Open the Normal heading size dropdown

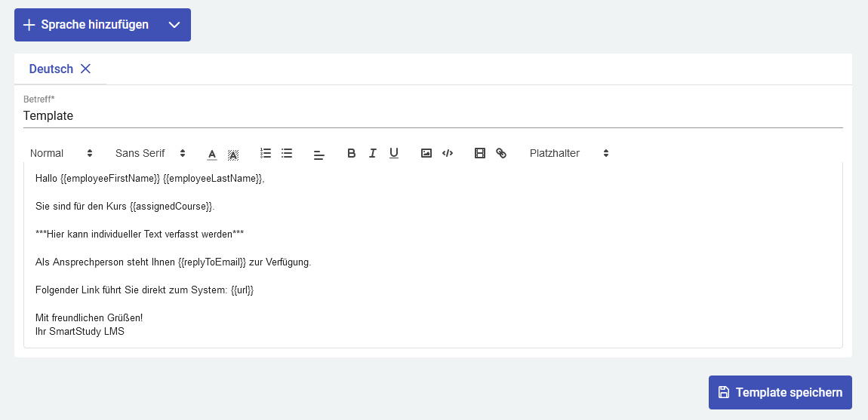pos(61,153)
